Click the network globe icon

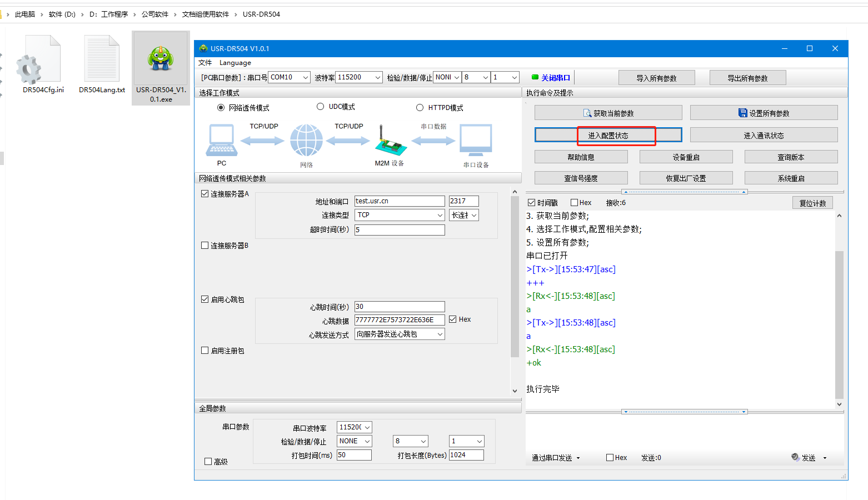click(306, 141)
